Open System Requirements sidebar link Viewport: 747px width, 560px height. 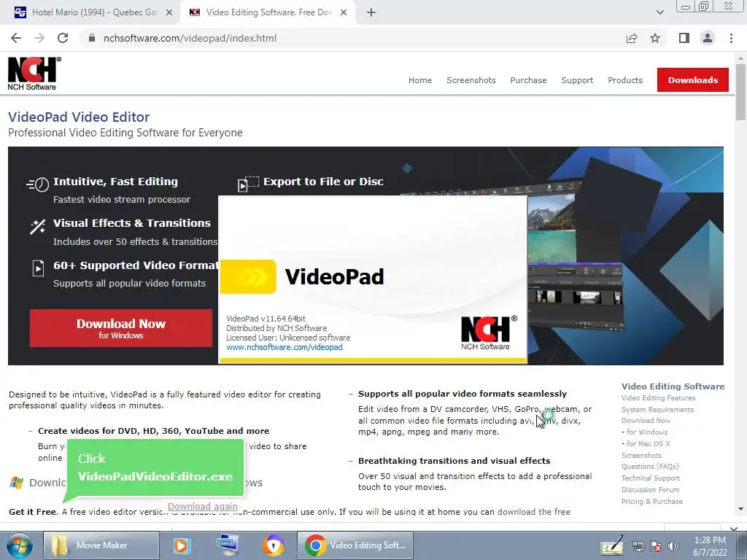click(x=657, y=410)
